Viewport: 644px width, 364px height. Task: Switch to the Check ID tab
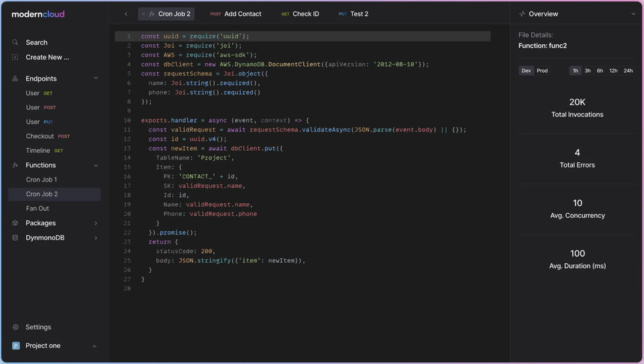pyautogui.click(x=301, y=14)
